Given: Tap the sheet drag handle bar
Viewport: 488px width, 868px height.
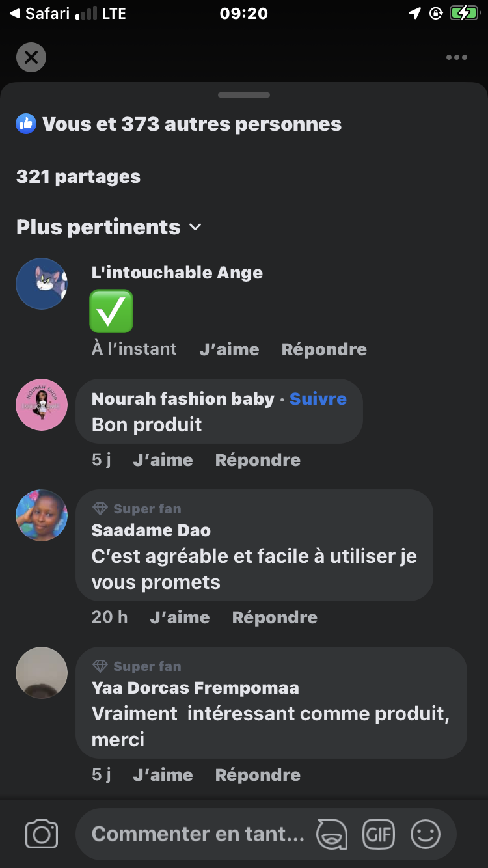Looking at the screenshot, I should coord(244,95).
